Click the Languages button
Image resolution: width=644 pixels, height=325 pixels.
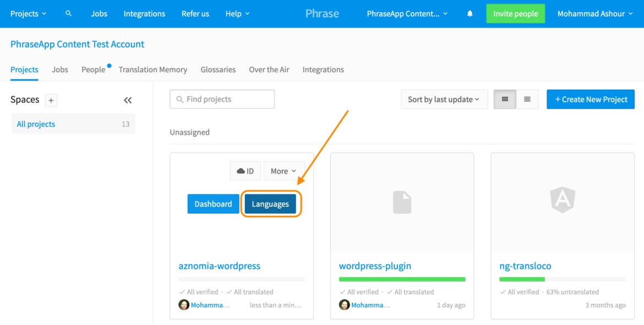pyautogui.click(x=270, y=204)
